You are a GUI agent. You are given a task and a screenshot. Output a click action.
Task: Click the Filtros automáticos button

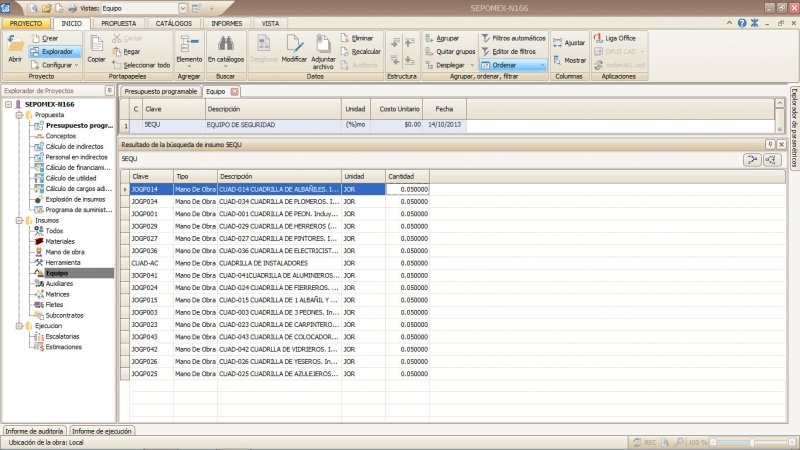click(x=513, y=37)
